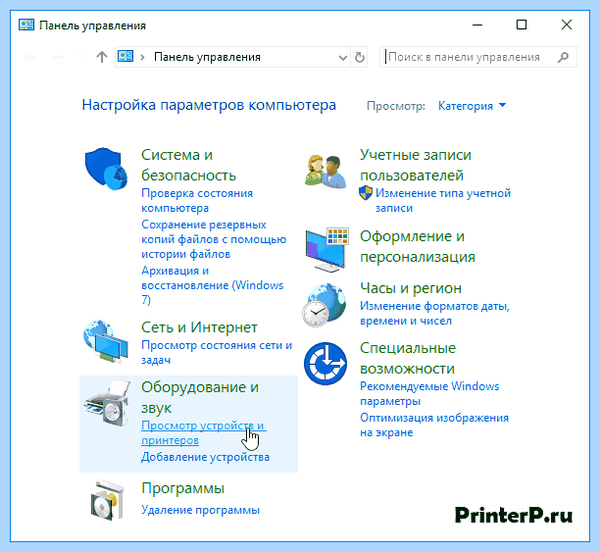Click Изменение типа учетной записи link
This screenshot has width=600, height=552.
point(443,200)
